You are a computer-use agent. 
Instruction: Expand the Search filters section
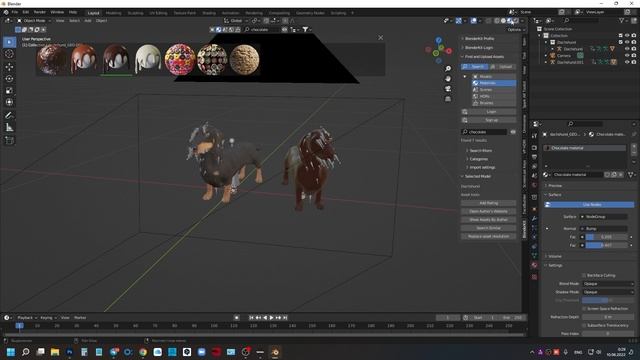click(480, 151)
